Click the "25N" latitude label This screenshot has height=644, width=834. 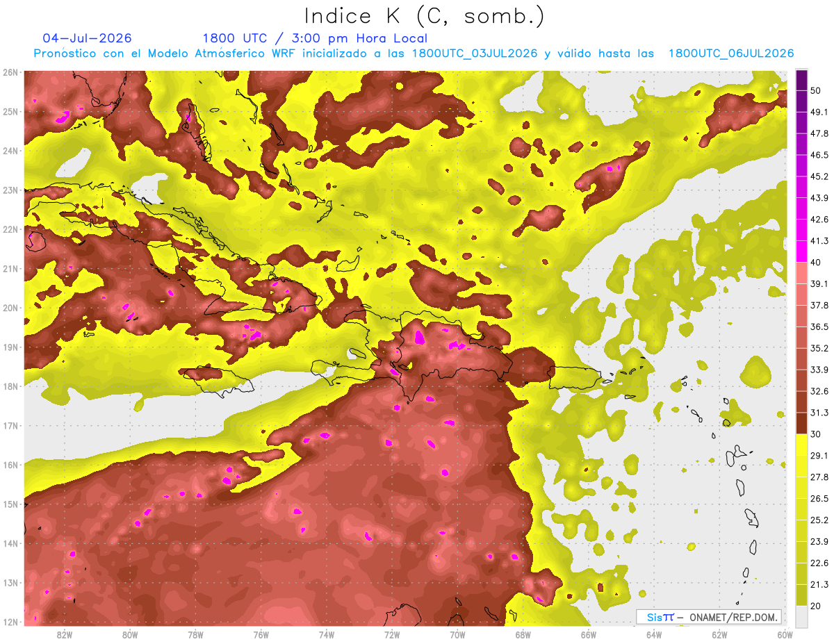10,111
